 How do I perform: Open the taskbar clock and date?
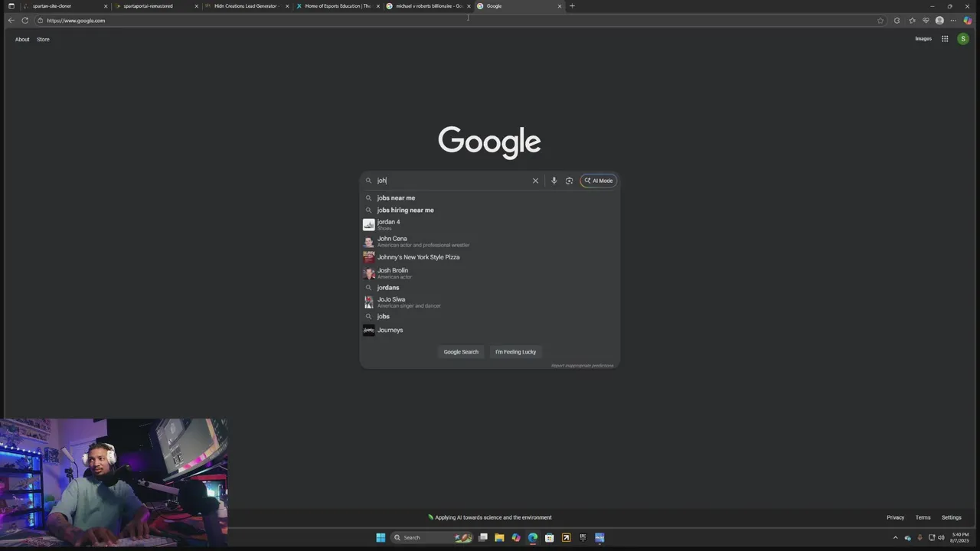pos(960,537)
